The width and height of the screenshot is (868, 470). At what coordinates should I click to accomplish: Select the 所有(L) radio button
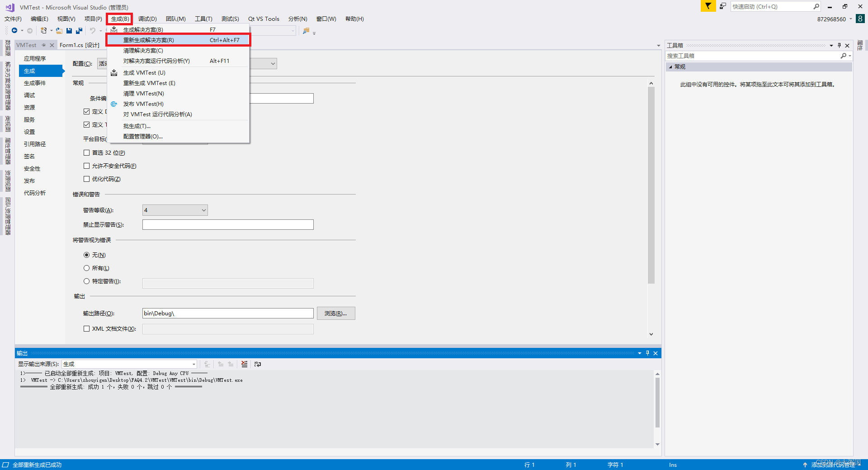[86, 268]
